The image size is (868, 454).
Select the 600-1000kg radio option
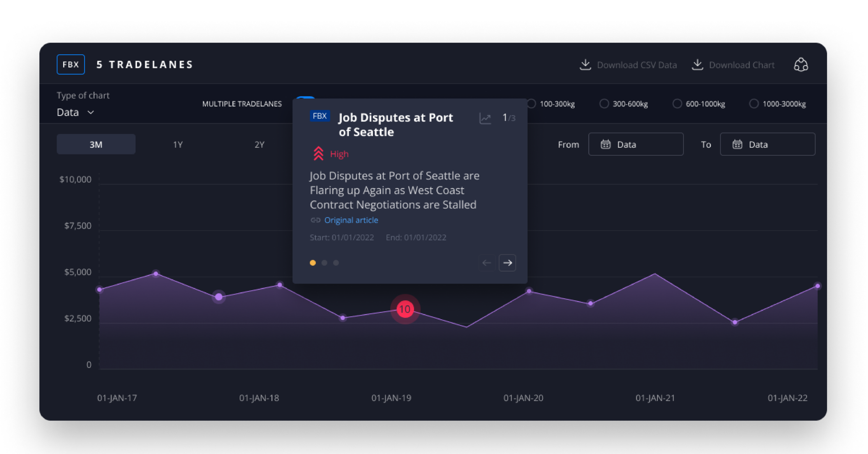coord(677,104)
